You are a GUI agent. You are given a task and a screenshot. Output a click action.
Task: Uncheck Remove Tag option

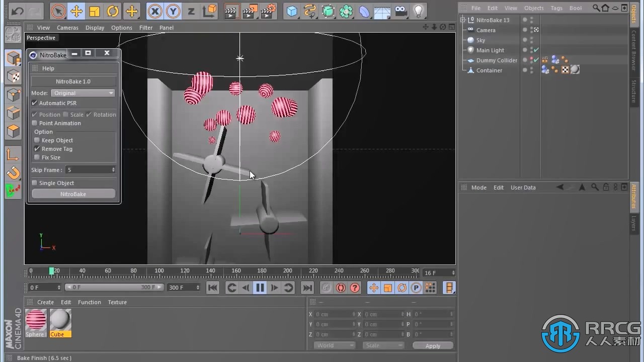pyautogui.click(x=37, y=149)
